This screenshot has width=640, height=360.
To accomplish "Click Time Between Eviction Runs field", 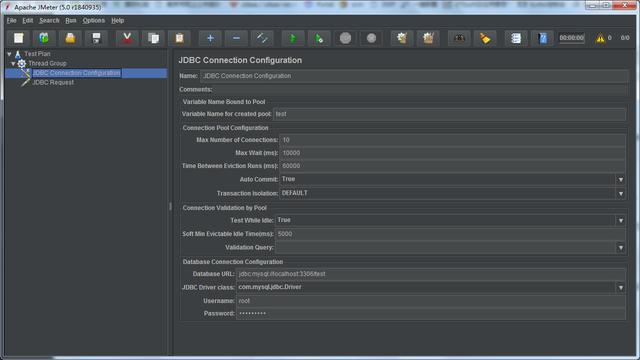I will click(x=452, y=166).
